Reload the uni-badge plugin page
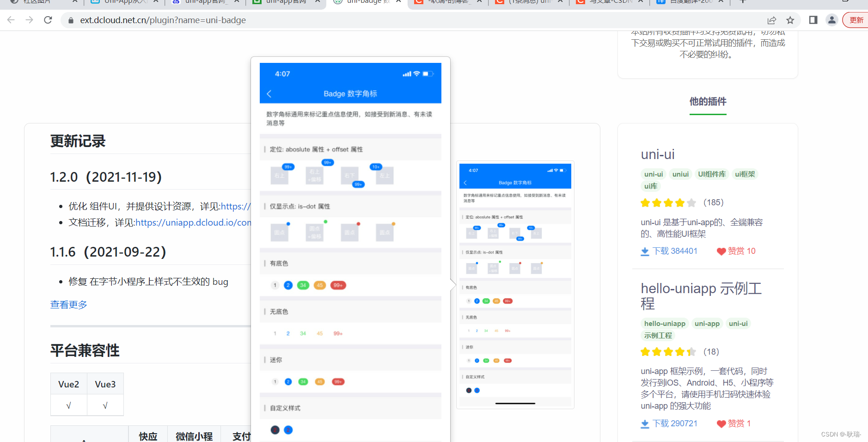This screenshot has height=442, width=868. (48, 20)
